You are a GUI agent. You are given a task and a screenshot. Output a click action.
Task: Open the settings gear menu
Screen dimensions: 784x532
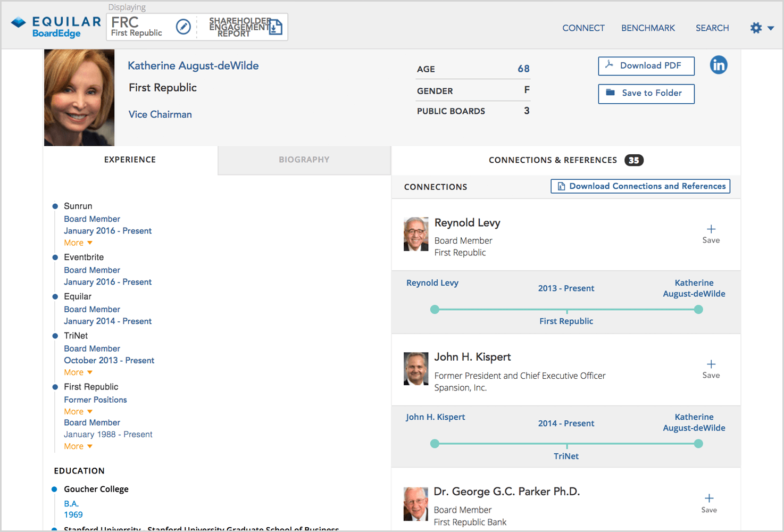(x=761, y=28)
